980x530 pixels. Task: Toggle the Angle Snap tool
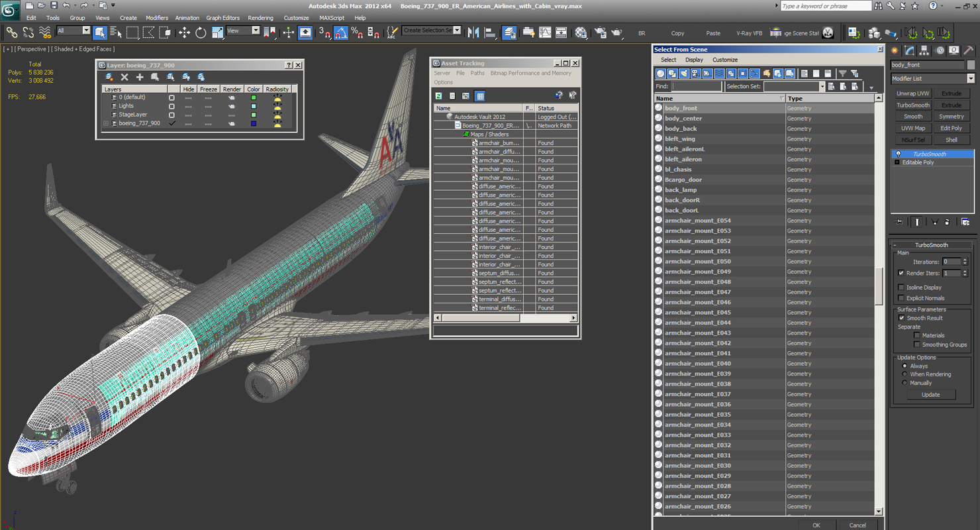[341, 32]
